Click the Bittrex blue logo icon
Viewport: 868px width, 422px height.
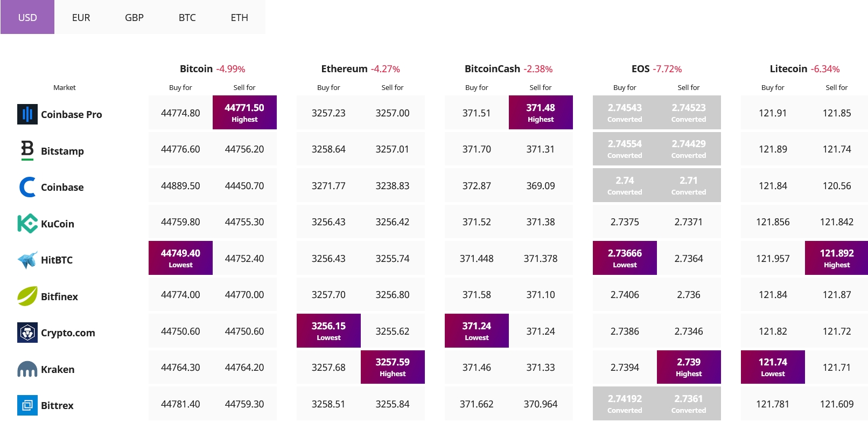coord(27,405)
